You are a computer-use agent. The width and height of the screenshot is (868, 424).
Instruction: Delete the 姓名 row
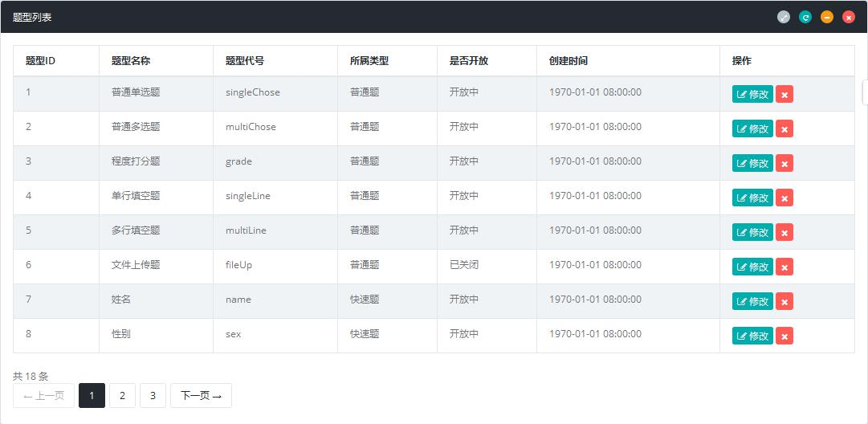(x=784, y=301)
